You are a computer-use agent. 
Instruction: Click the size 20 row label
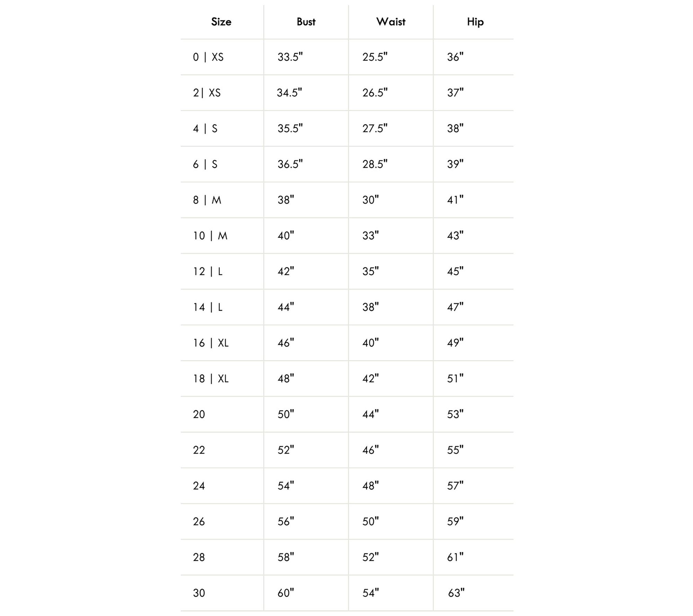coord(199,414)
